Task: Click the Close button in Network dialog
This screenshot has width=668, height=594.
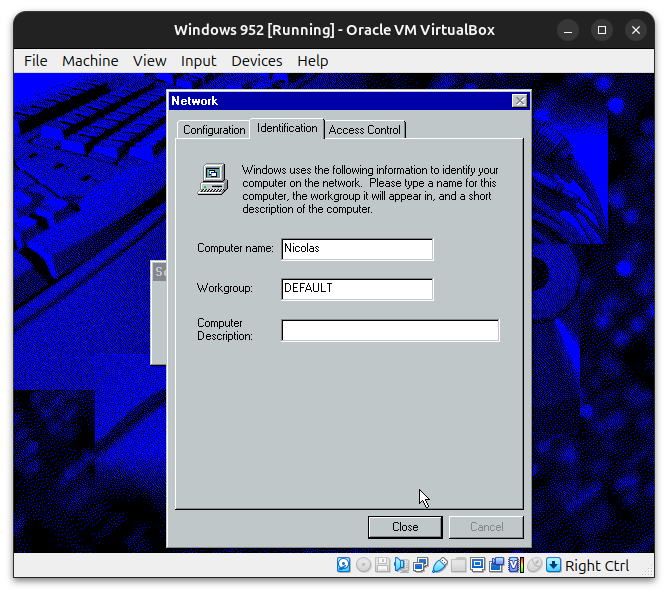Action: tap(405, 527)
